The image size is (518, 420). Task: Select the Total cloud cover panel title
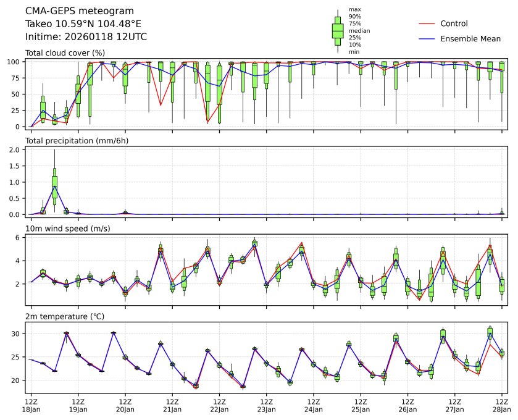pyautogui.click(x=65, y=53)
